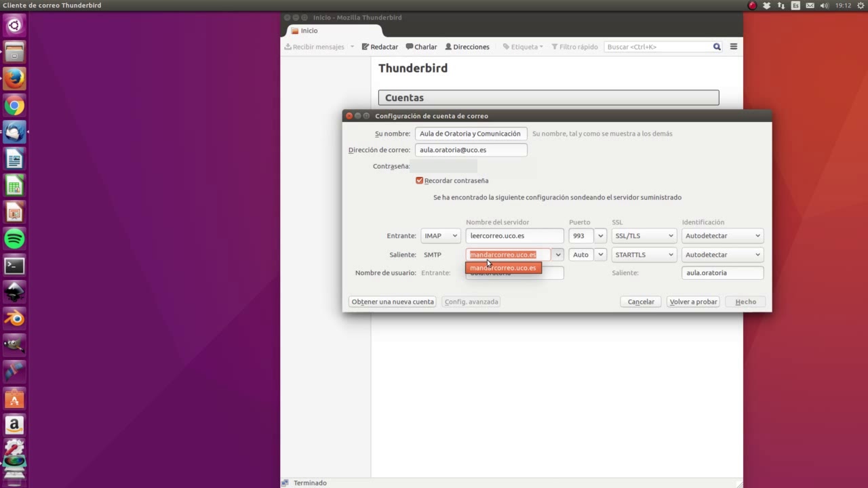Open the session power gear menu
The image size is (868, 488).
861,5
